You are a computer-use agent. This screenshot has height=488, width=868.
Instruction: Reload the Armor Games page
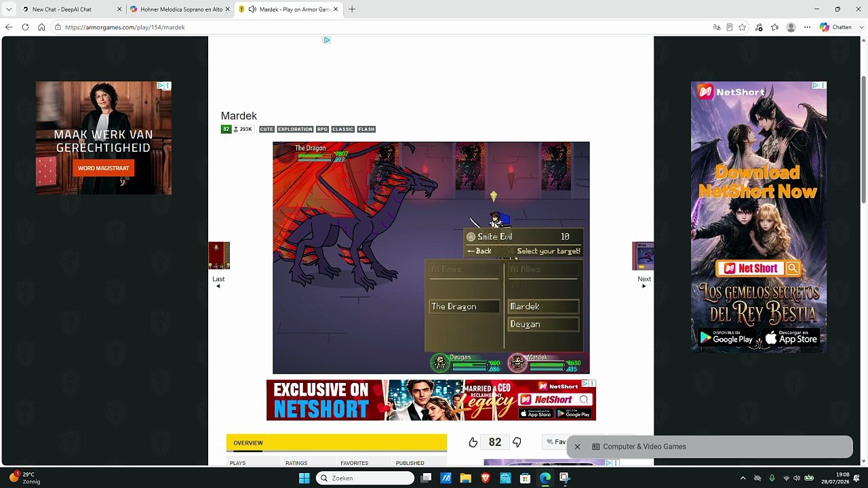pyautogui.click(x=25, y=27)
